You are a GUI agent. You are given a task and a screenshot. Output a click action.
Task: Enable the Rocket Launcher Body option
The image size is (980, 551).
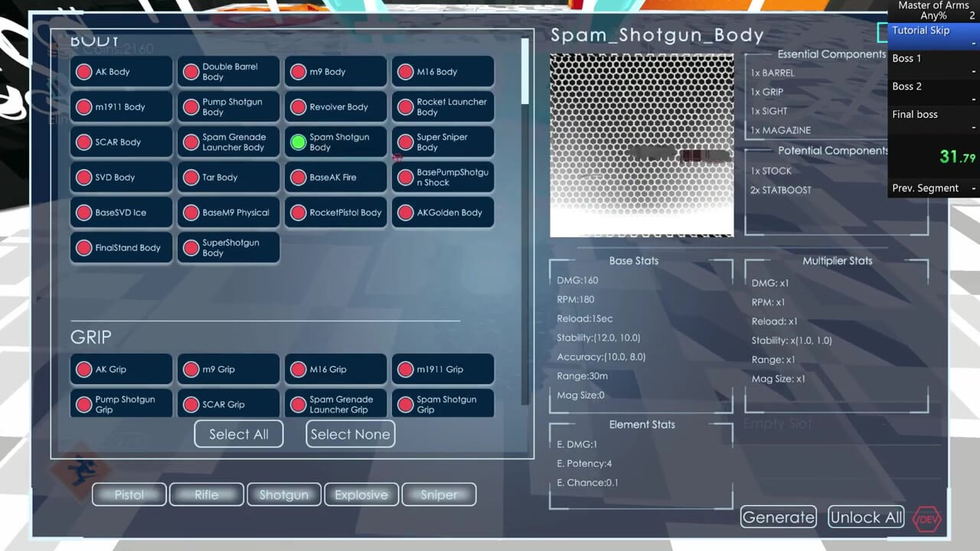405,107
